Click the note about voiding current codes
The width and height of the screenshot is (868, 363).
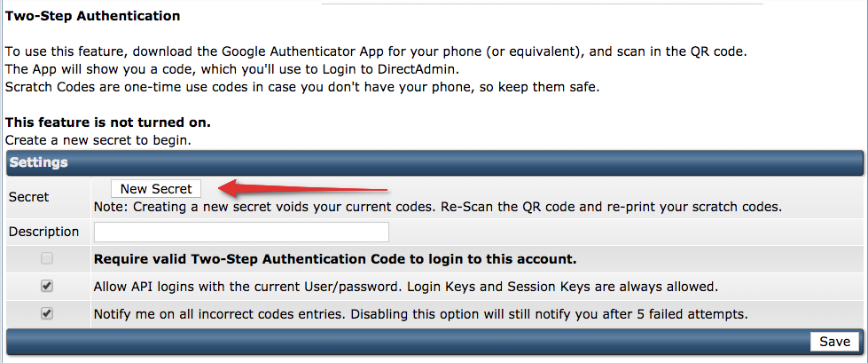[x=438, y=207]
